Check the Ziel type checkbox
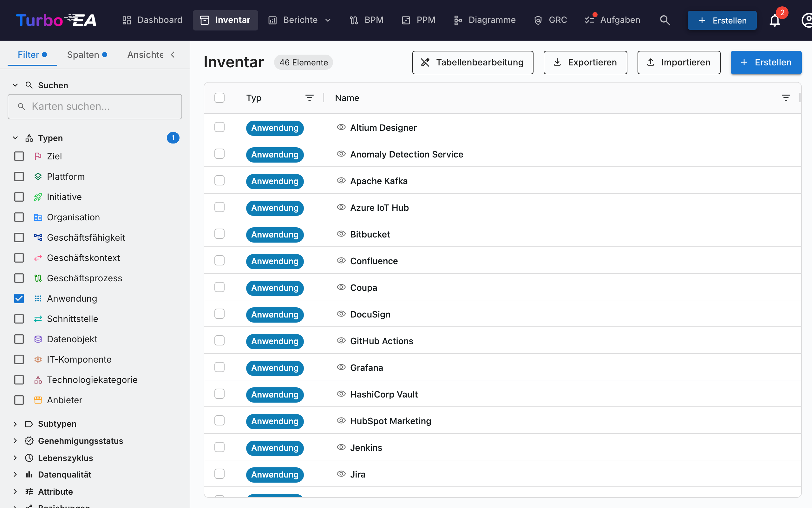 [x=19, y=156]
